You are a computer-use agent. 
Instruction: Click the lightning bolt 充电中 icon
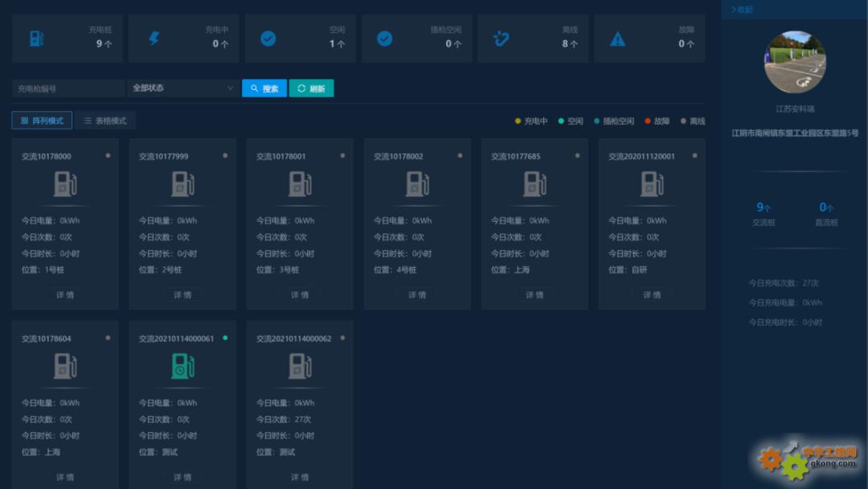pyautogui.click(x=154, y=39)
